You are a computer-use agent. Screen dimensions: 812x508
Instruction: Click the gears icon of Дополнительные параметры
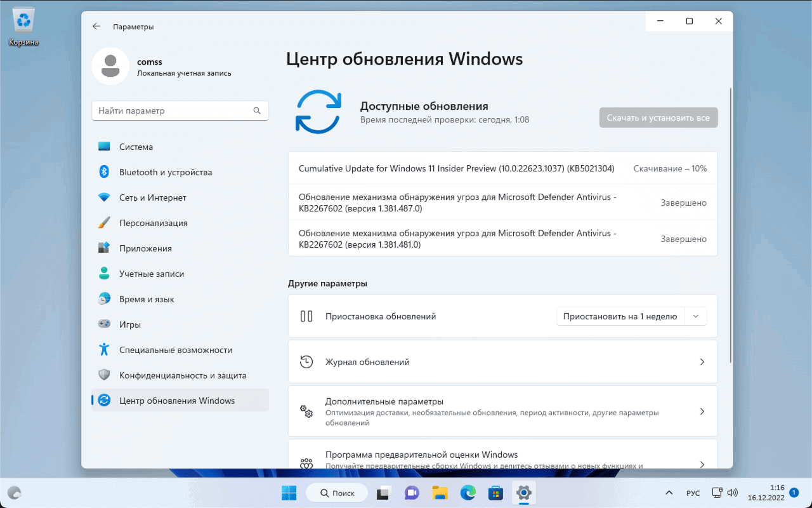point(306,411)
